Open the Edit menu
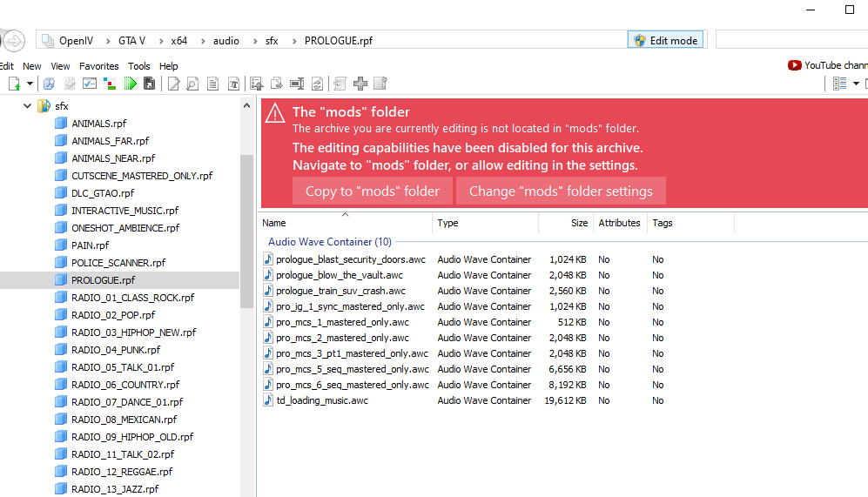 pyautogui.click(x=7, y=66)
